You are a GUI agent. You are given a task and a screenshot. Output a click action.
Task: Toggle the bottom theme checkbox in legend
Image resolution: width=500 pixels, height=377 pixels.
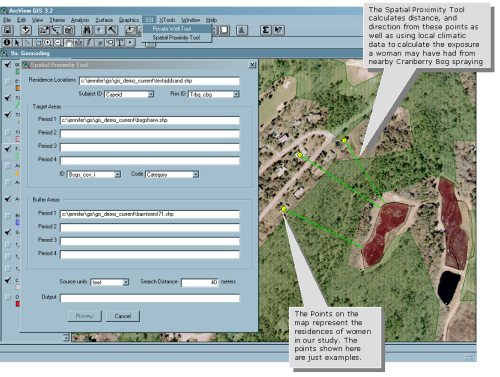click(x=8, y=297)
